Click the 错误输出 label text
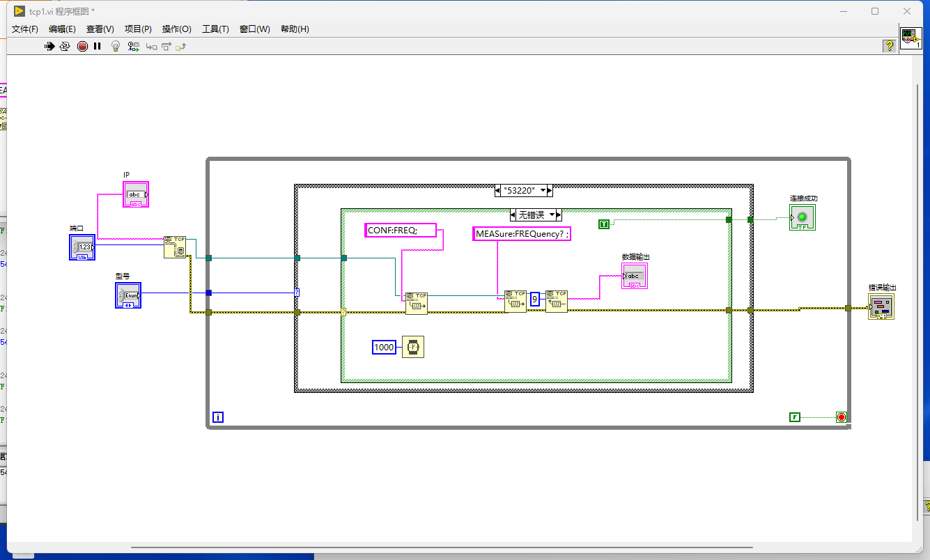 (882, 288)
